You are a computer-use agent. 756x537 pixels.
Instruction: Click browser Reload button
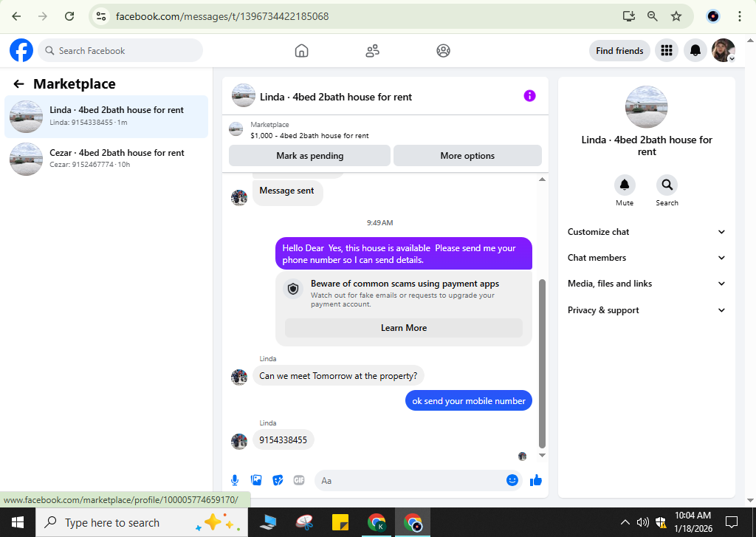click(69, 16)
